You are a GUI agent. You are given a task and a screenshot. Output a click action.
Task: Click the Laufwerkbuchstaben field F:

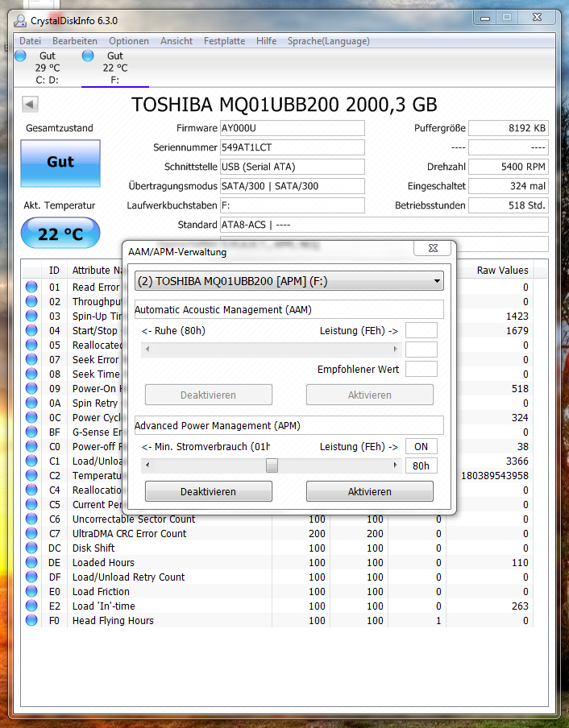[x=293, y=205]
